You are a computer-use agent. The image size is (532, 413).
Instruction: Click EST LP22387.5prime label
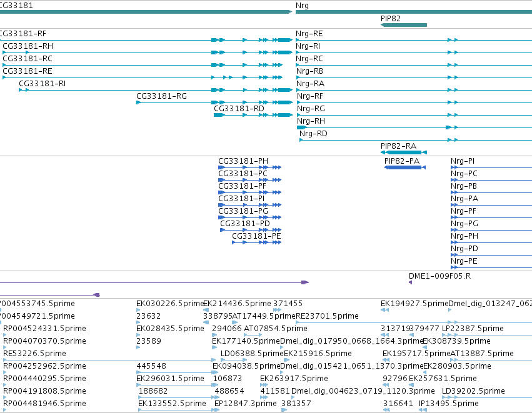pyautogui.click(x=473, y=329)
